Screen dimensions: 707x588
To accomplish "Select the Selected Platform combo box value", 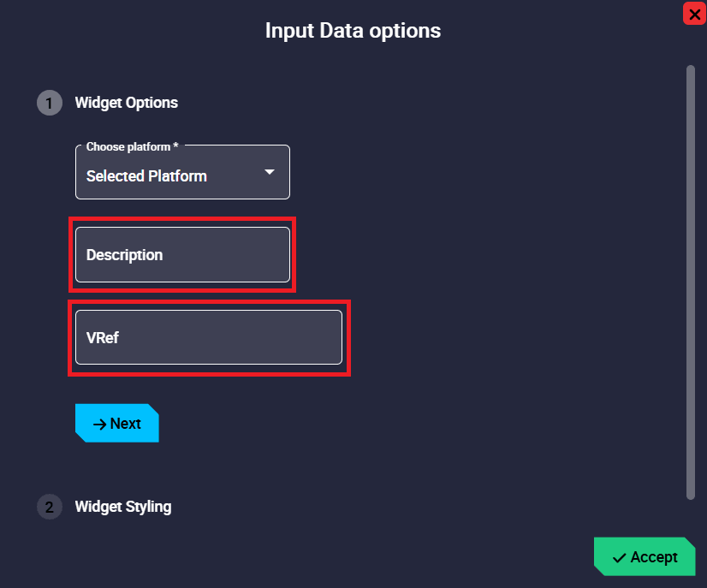I will click(146, 176).
